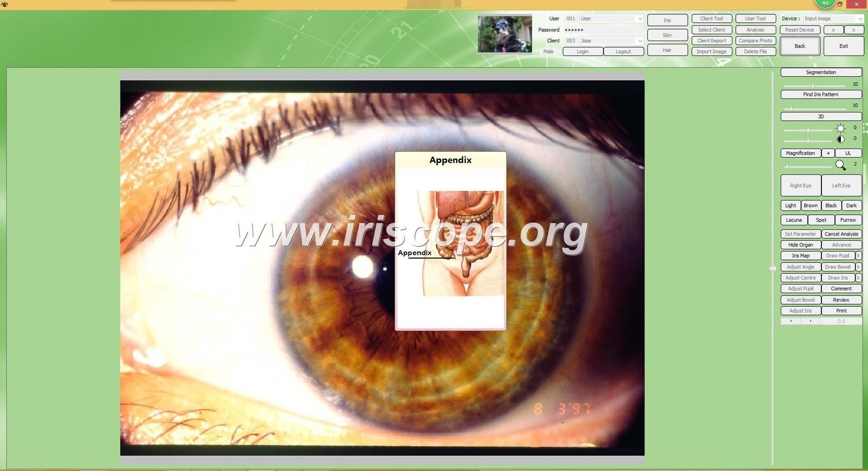Switch to the Skin mode
The height and width of the screenshot is (471, 868).
(667, 35)
